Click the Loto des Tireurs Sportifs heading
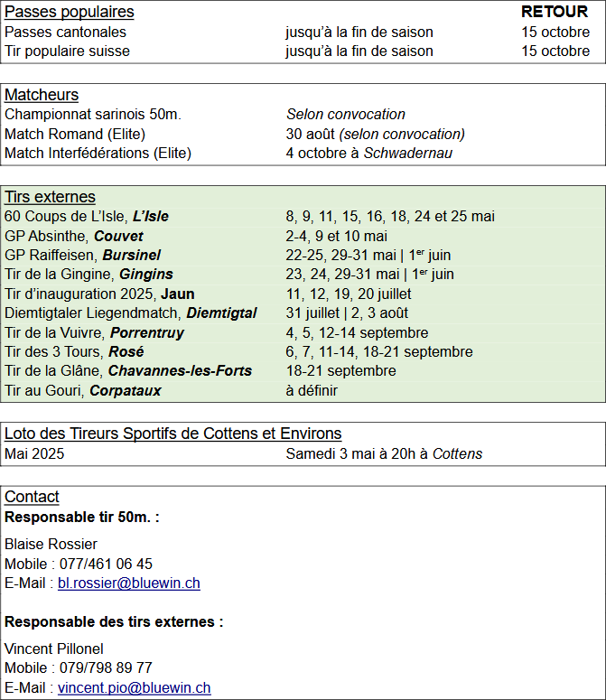The height and width of the screenshot is (700, 606). point(173,434)
